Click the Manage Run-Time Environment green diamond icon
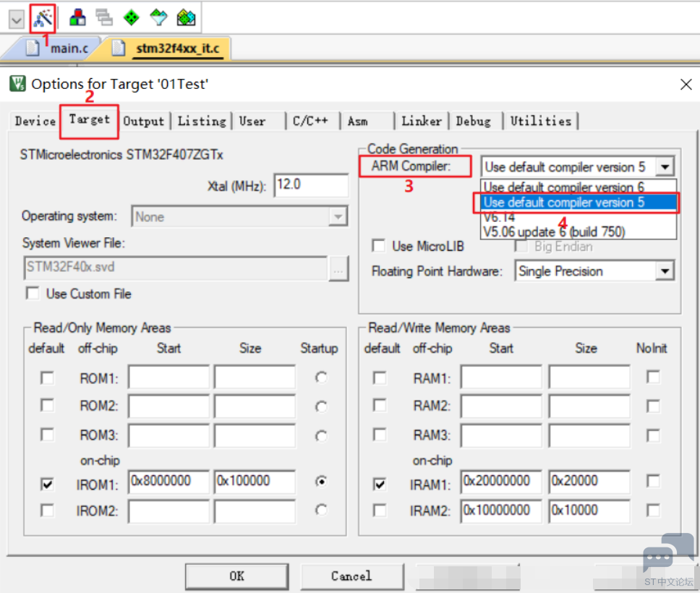 tap(131, 17)
